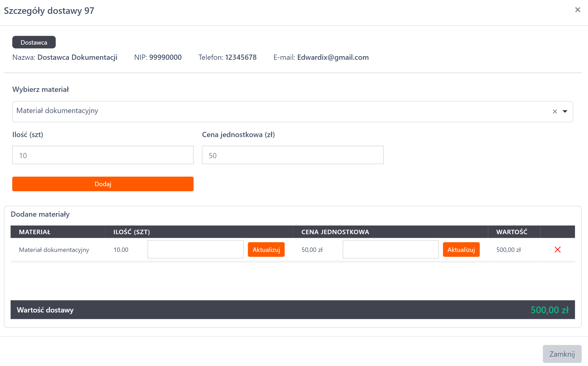Clear the selected material with X icon
Viewport: 588px width, 366px height.
click(555, 111)
